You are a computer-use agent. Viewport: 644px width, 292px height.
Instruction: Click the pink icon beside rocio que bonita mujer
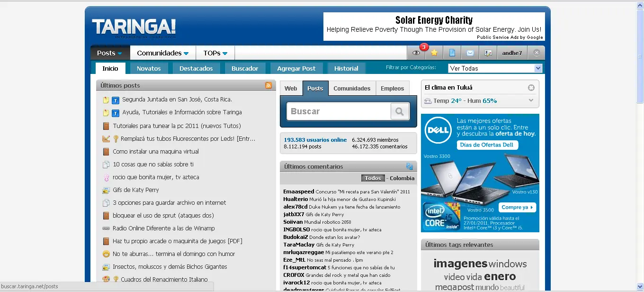(x=106, y=177)
